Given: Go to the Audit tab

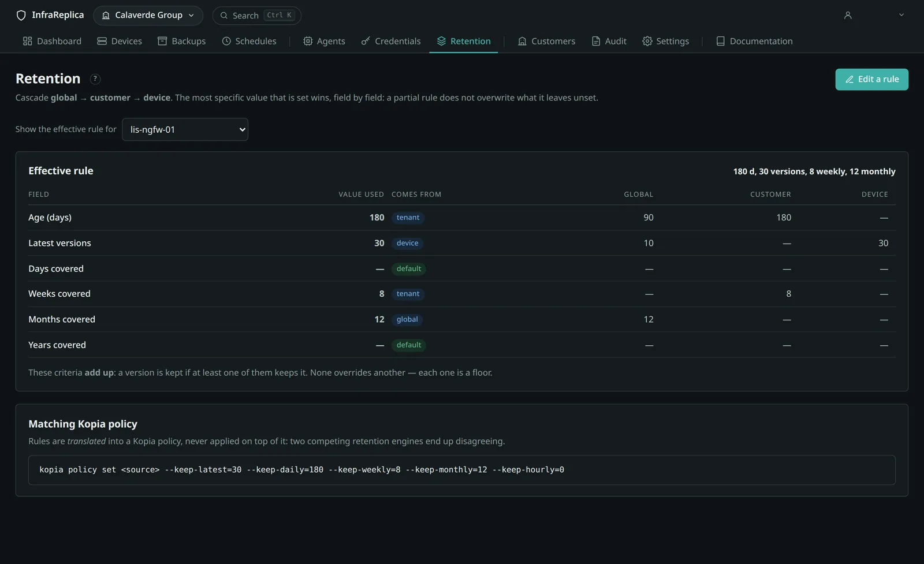Looking at the screenshot, I should click(609, 41).
